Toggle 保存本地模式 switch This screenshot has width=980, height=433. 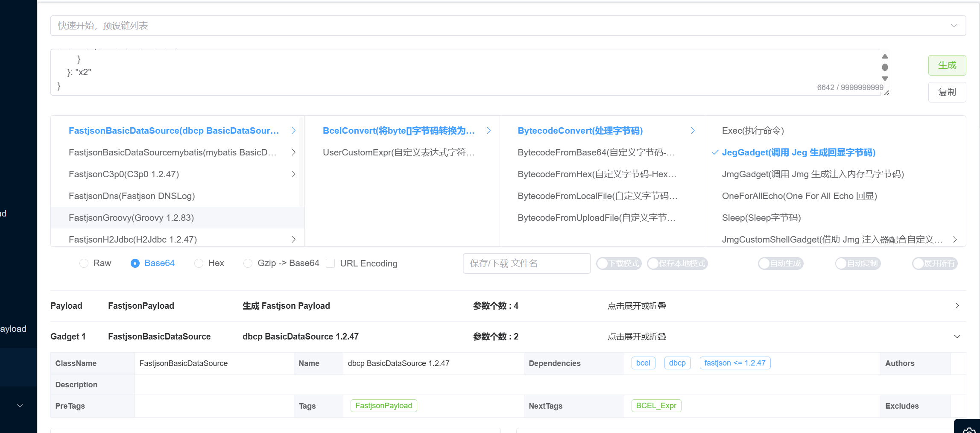point(677,263)
